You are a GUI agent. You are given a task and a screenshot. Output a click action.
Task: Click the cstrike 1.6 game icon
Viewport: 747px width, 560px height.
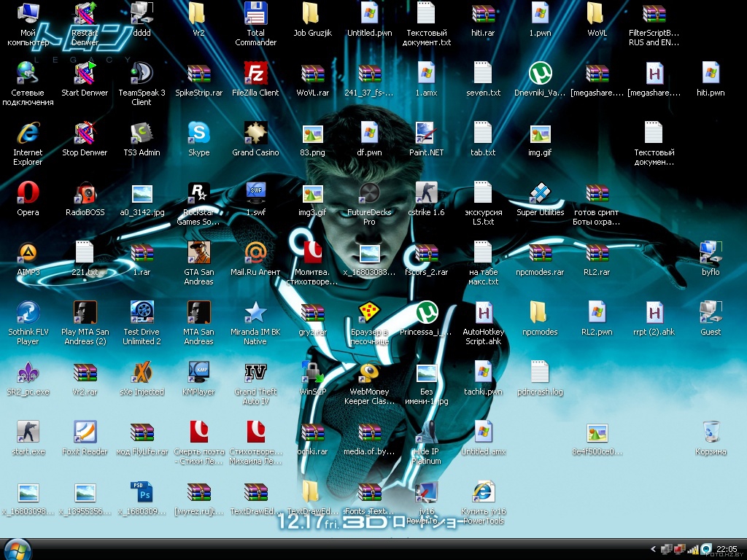pos(426,192)
